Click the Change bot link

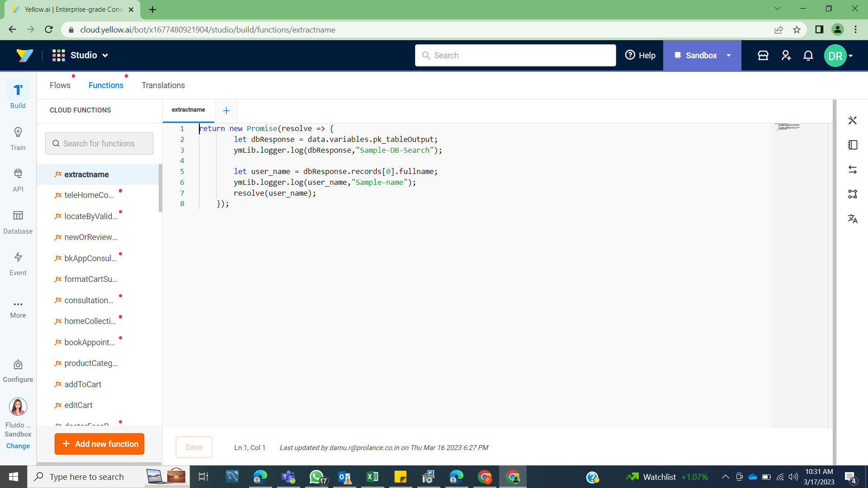pos(18,446)
